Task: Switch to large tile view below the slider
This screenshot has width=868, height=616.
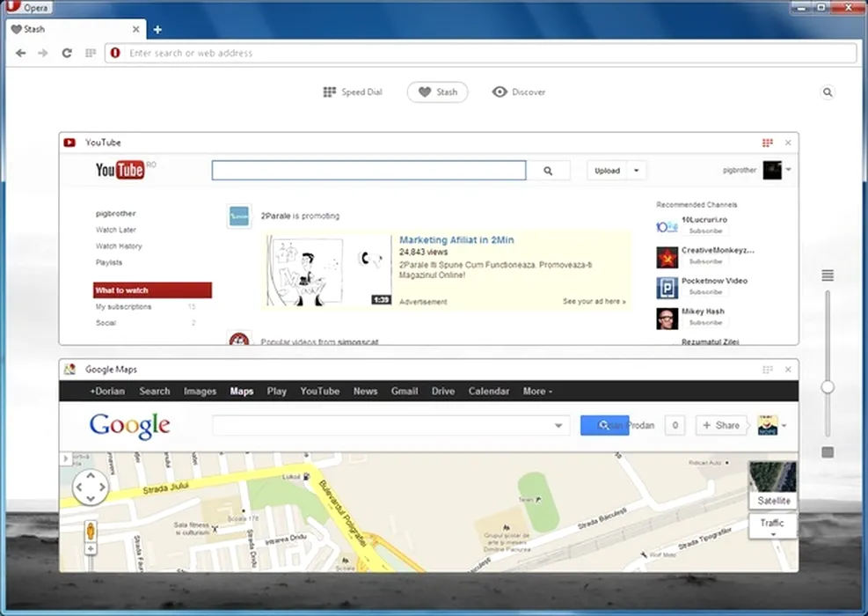Action: coord(828,452)
